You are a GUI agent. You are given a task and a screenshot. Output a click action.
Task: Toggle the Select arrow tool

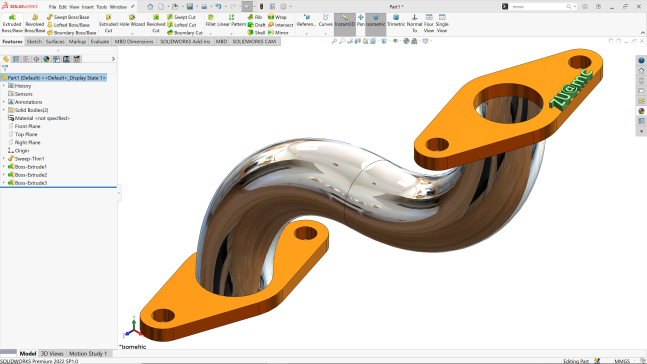[247, 7]
